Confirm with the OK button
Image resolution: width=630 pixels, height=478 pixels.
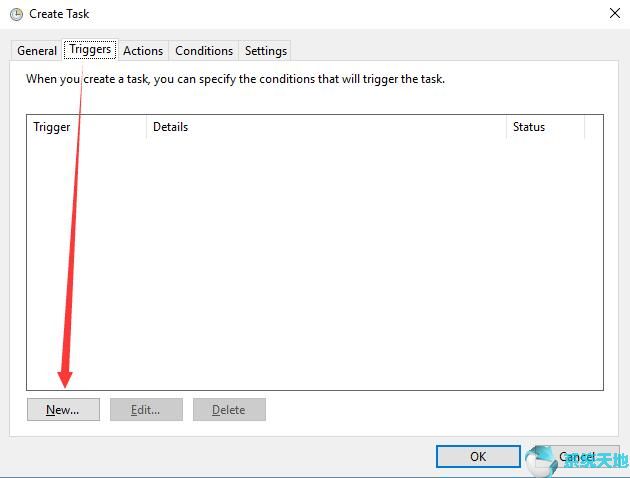(478, 456)
